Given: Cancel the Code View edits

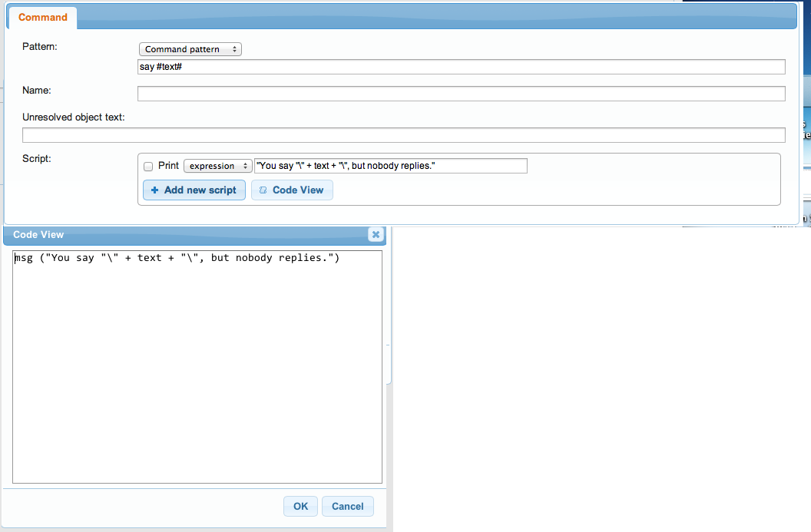Looking at the screenshot, I should coord(347,506).
